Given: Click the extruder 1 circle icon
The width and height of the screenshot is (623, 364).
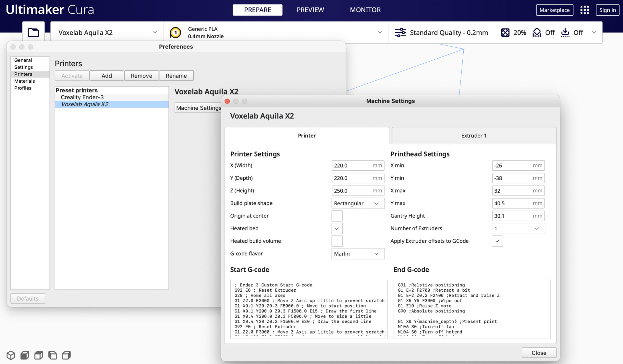Looking at the screenshot, I should (176, 32).
